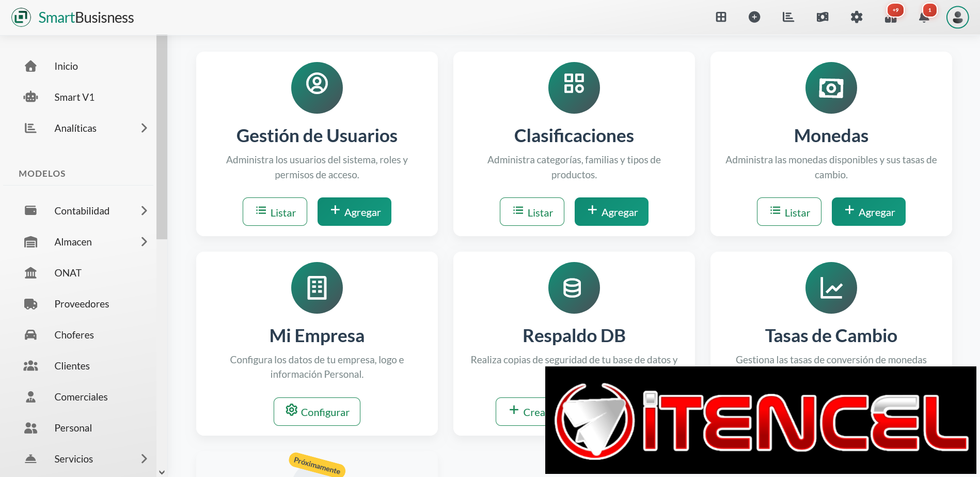Expand the Contabilidad section
980x477 pixels.
pos(144,210)
